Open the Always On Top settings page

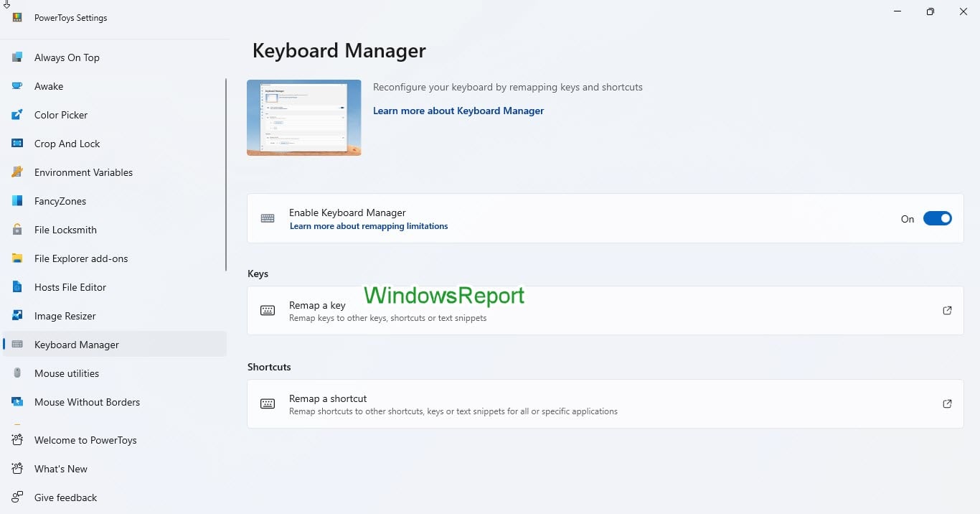point(115,57)
